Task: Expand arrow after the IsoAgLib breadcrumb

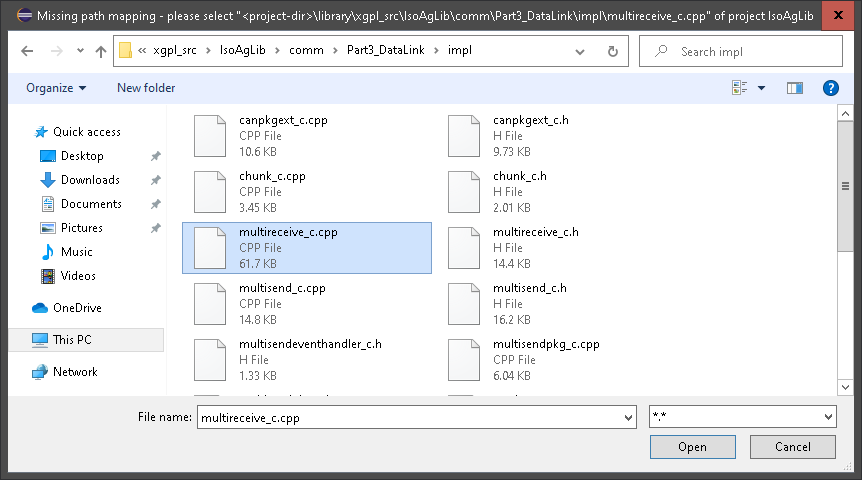Action: click(x=277, y=51)
